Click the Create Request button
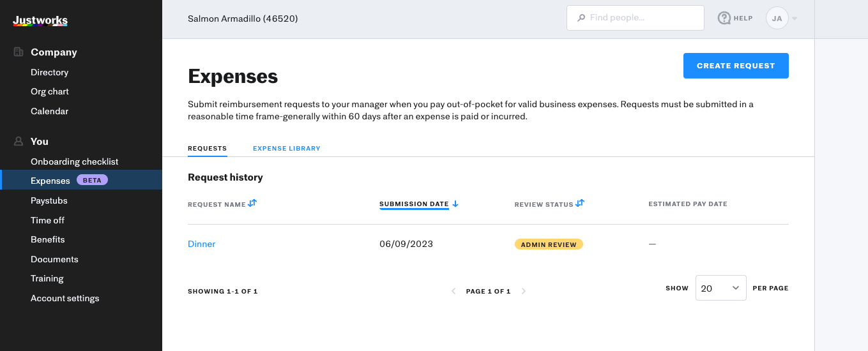Image resolution: width=868 pixels, height=351 pixels. (x=736, y=66)
